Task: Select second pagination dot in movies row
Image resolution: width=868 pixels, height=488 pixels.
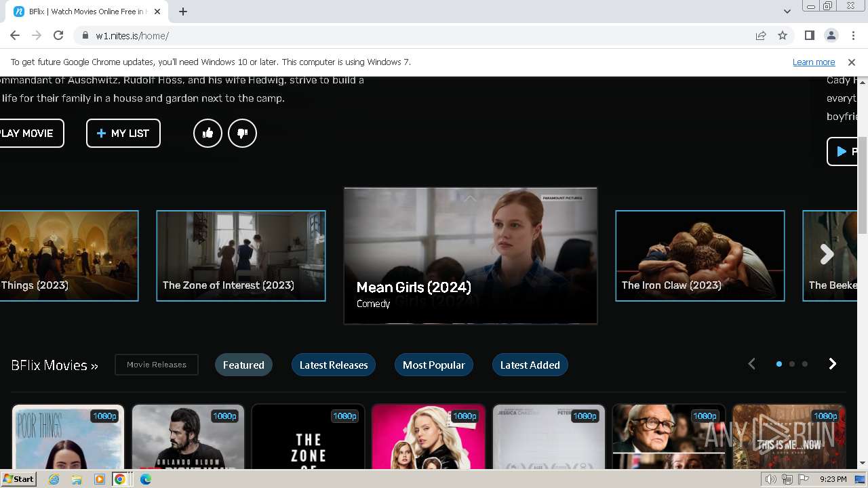Action: (x=792, y=364)
